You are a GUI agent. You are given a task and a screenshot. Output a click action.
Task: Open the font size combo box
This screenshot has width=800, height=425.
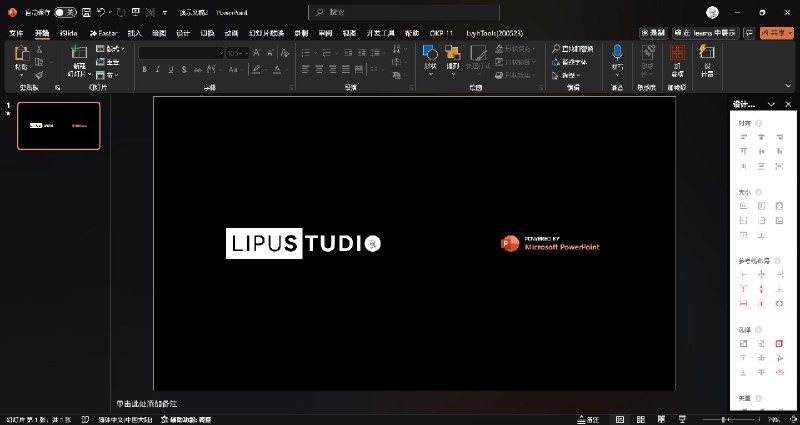coord(237,53)
